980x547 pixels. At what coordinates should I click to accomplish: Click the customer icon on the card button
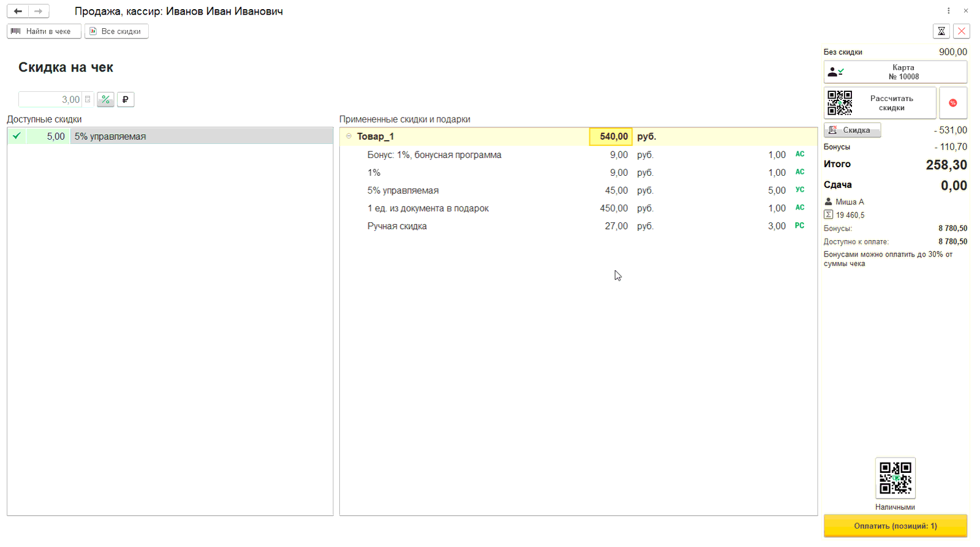coord(835,72)
